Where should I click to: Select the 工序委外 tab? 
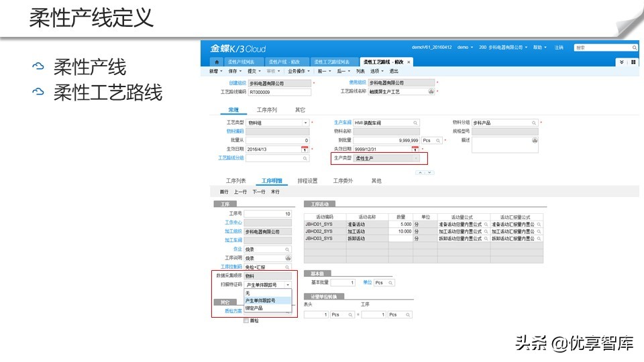(x=343, y=180)
